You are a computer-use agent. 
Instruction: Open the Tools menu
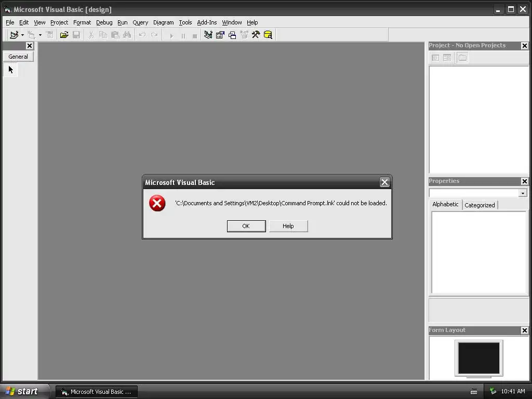(185, 22)
